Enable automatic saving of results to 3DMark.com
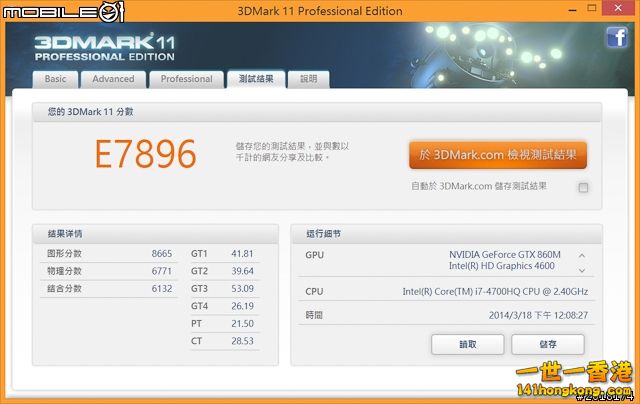The height and width of the screenshot is (404, 640). tap(583, 187)
